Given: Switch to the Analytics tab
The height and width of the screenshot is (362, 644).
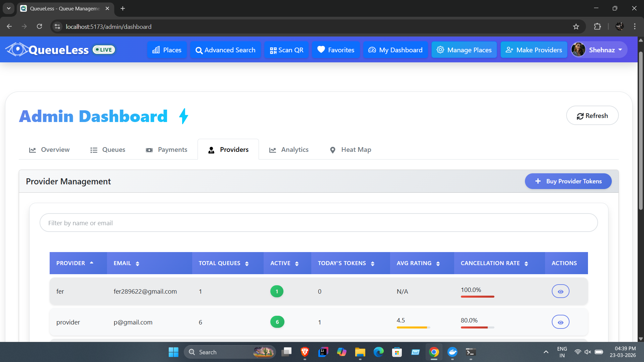Looking at the screenshot, I should 289,149.
